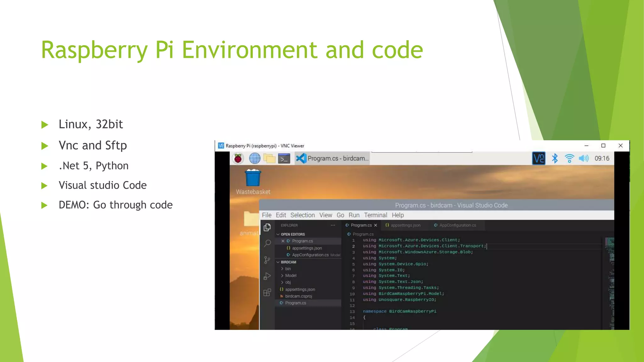Viewport: 644px width, 362px height.
Task: Click the Unosquare.RaspberryIO using line
Action: point(400,300)
